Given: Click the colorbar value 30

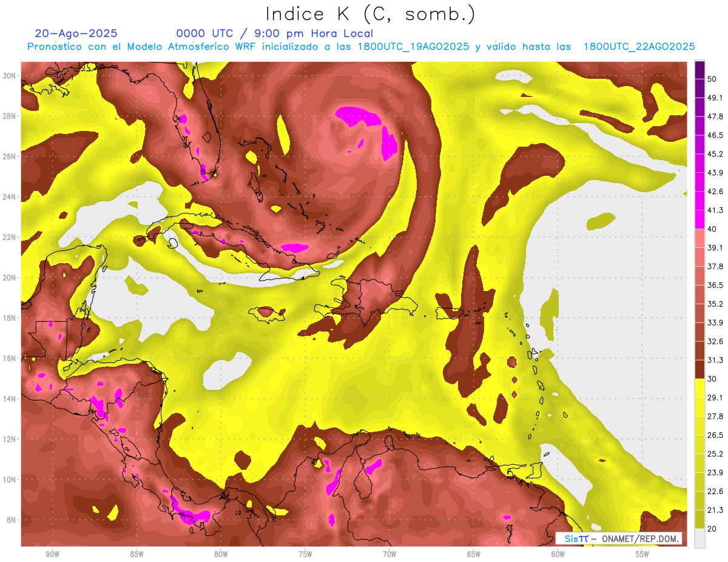Looking at the screenshot, I should click(x=712, y=379).
